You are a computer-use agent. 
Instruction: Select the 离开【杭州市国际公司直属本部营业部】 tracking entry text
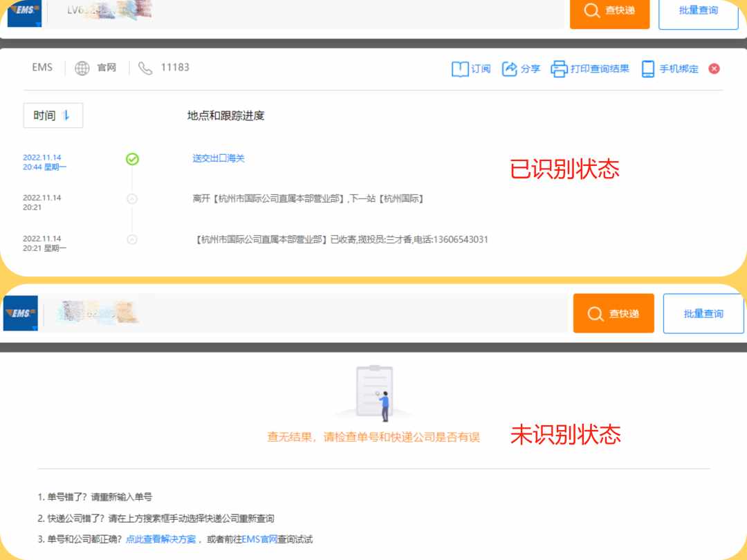coord(308,198)
